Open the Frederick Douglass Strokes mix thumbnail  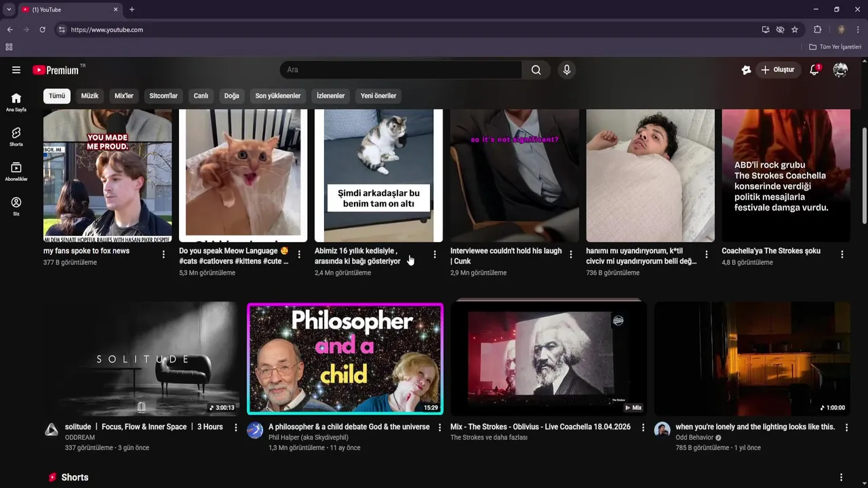coord(548,359)
